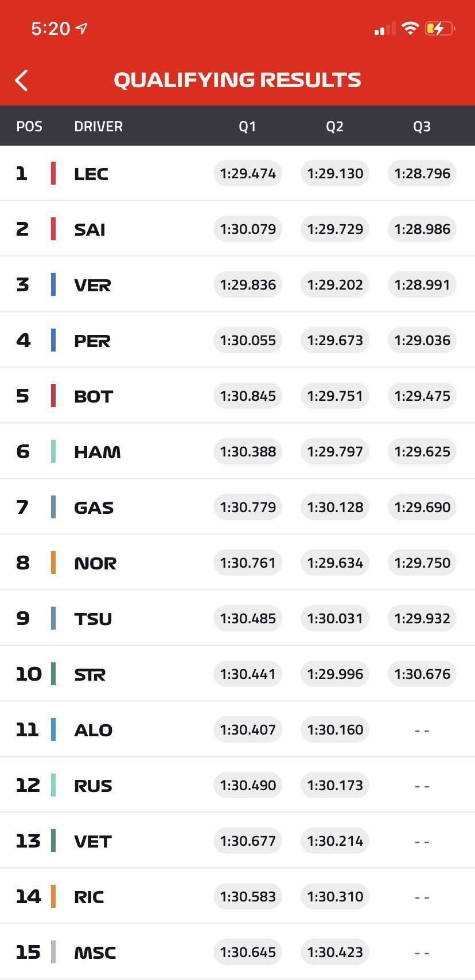Tap PER's Q2 time 1:29.673
The height and width of the screenshot is (980, 475).
[x=335, y=340]
